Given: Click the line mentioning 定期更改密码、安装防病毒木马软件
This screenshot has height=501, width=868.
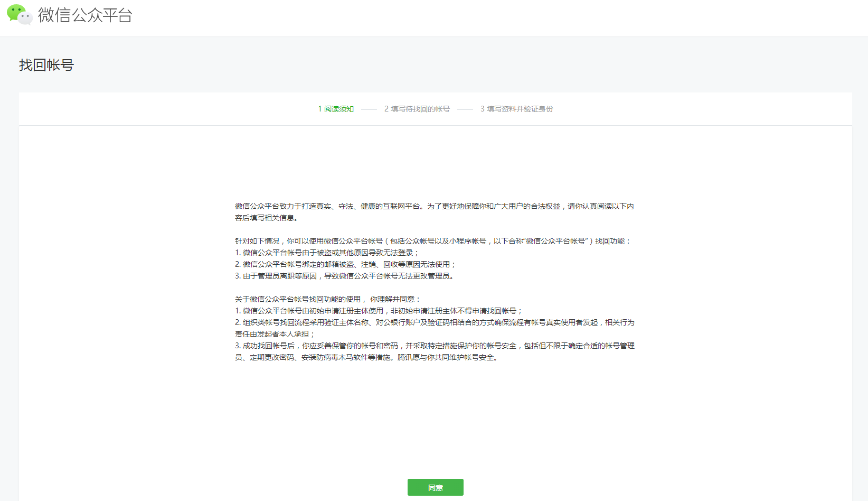Looking at the screenshot, I should click(366, 357).
